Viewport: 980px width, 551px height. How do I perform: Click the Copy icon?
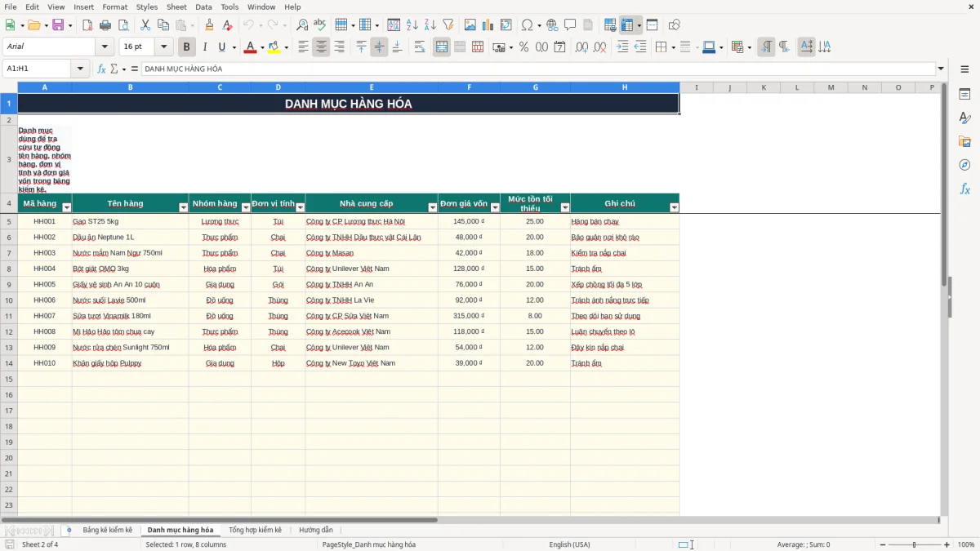pos(163,25)
